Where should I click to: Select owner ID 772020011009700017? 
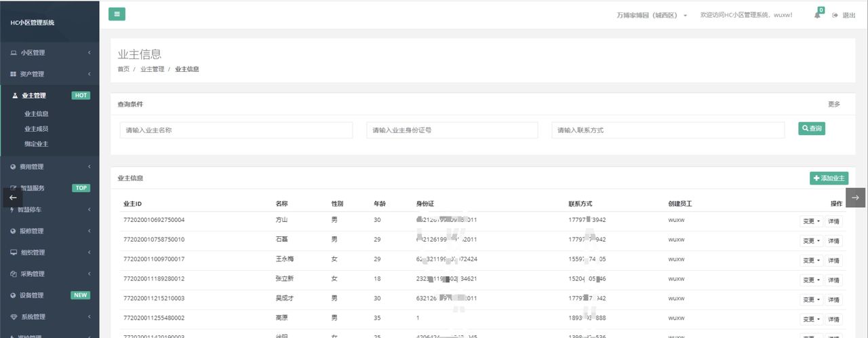(x=154, y=259)
